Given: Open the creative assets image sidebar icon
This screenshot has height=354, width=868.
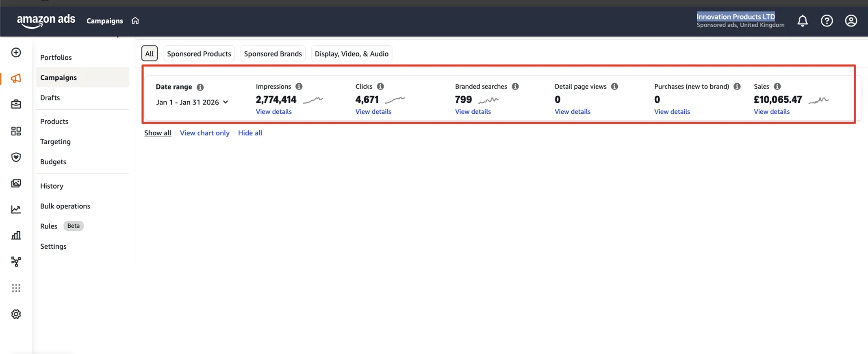Looking at the screenshot, I should tap(16, 183).
